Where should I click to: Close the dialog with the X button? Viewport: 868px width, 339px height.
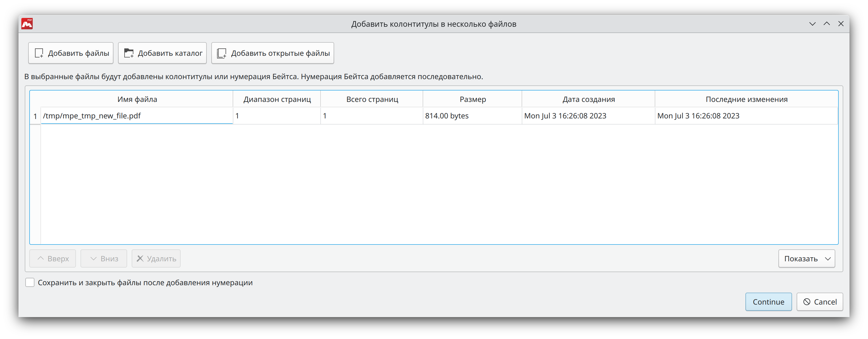coord(841,24)
